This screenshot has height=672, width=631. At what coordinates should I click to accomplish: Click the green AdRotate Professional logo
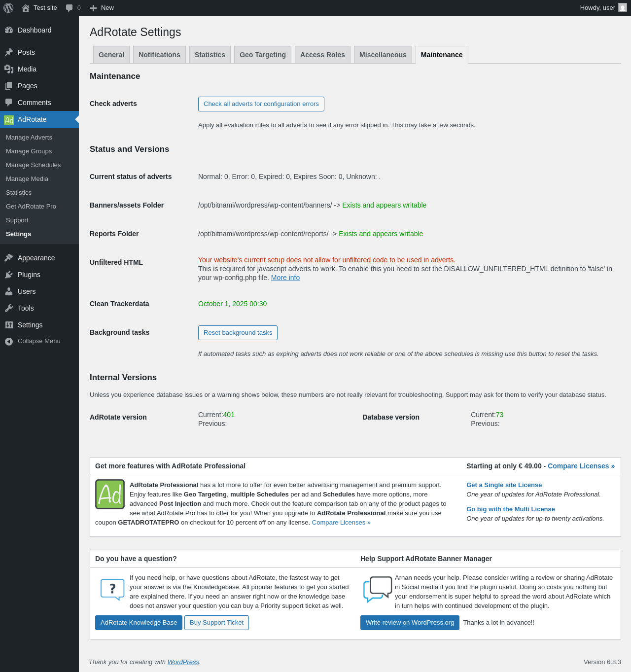point(110,494)
